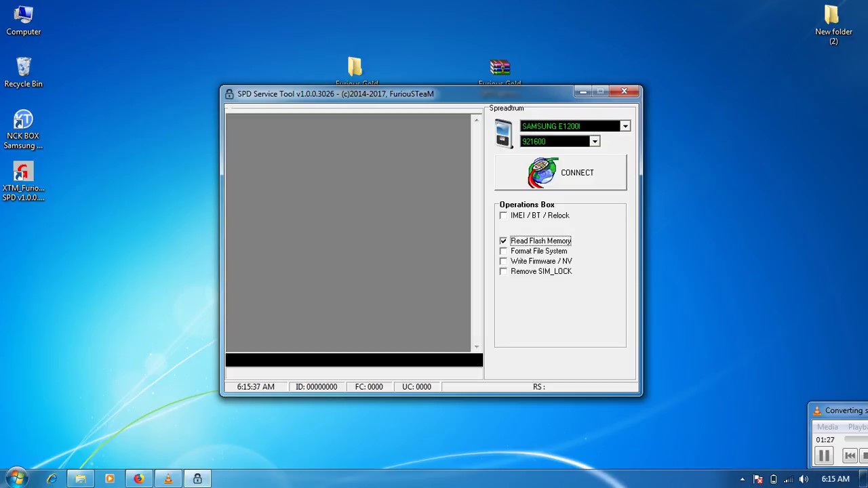Enable Remove SIM_LOCK checkbox

coord(503,271)
